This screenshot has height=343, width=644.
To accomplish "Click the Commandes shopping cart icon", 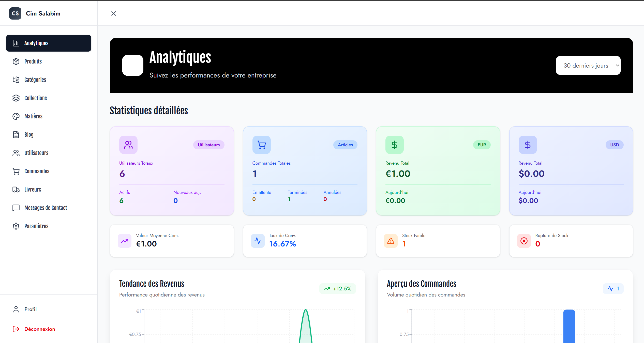I will (16, 171).
